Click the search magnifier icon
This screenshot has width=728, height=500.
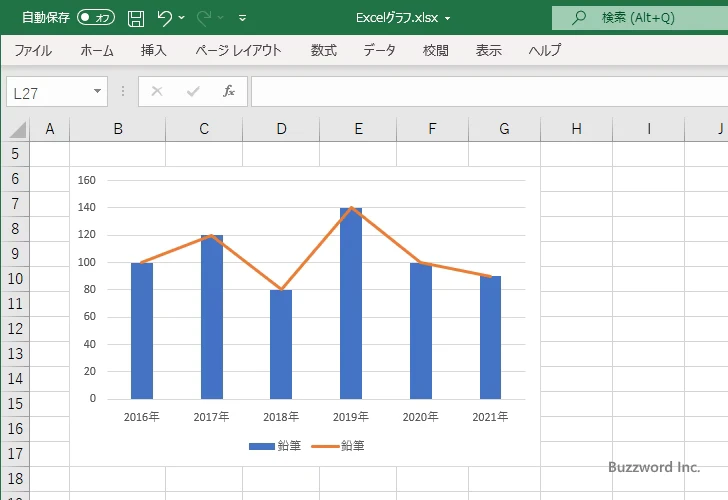pyautogui.click(x=578, y=18)
